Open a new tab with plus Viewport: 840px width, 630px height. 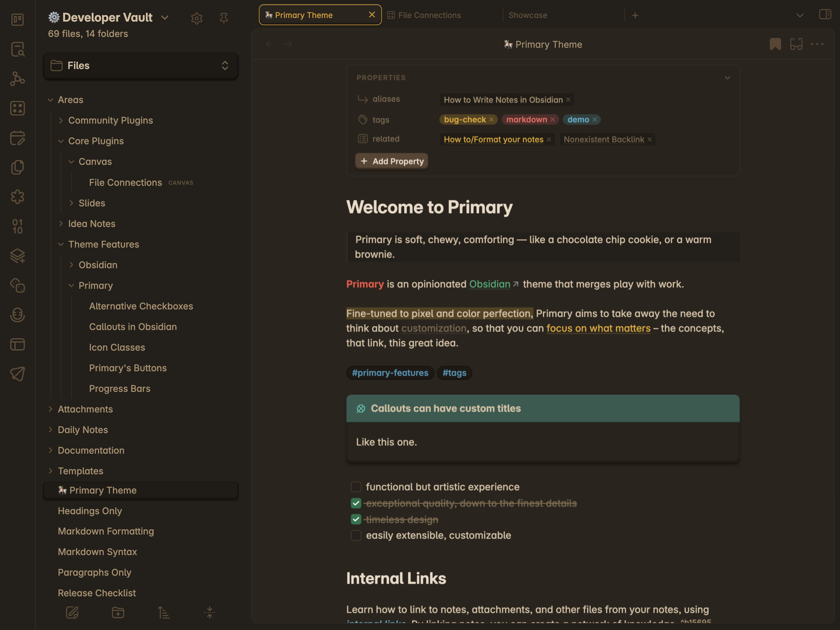pos(635,15)
